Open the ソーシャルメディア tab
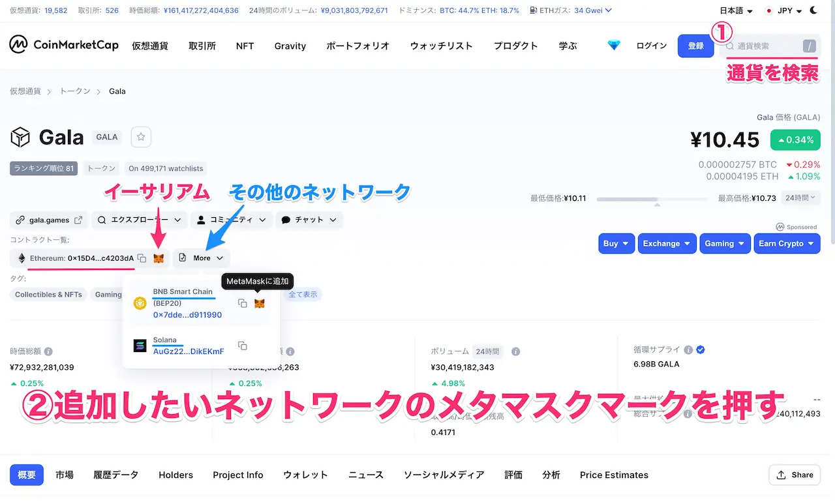This screenshot has height=504, width=835. (x=444, y=475)
